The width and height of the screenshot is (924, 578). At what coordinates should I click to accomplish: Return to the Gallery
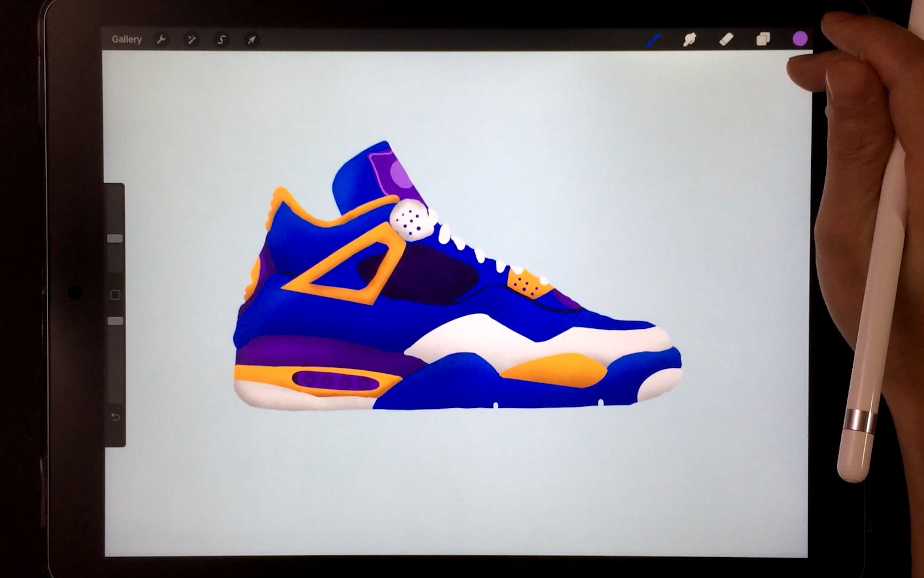(127, 39)
